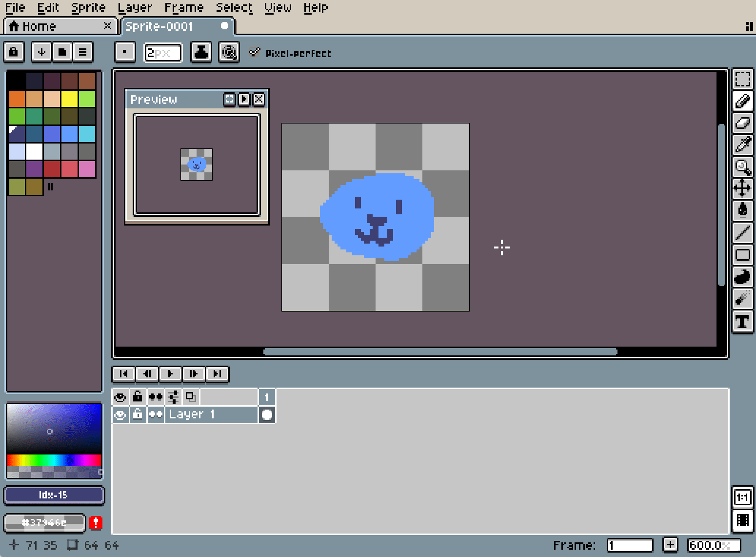
Task: Select the Eyedropper tool
Action: [742, 145]
